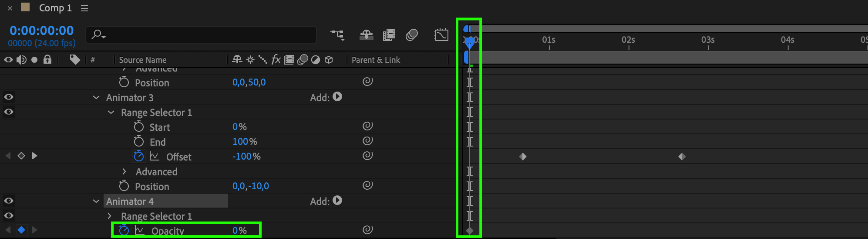868x239 pixels.
Task: Collapse the Animator 3 group
Action: (96, 97)
